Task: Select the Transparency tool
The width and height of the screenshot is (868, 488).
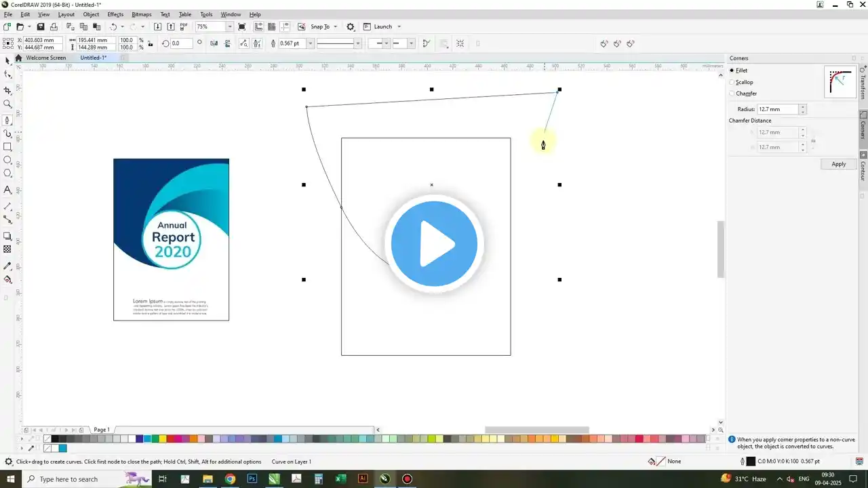Action: pyautogui.click(x=7, y=249)
